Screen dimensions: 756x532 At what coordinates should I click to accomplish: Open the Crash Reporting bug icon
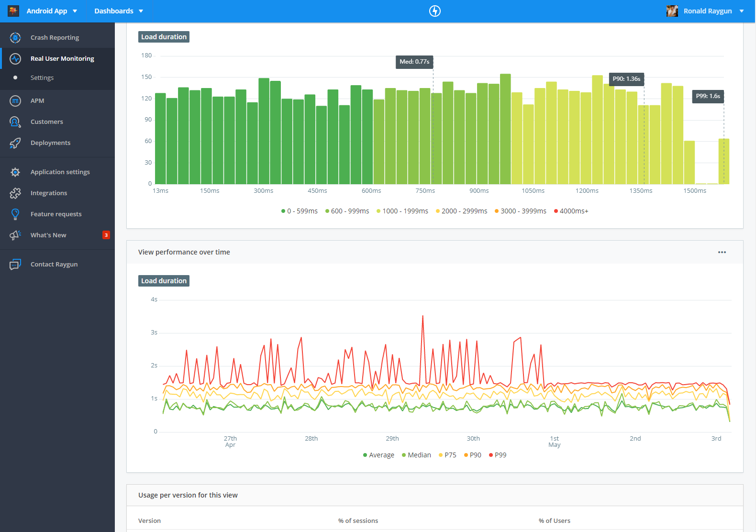(x=15, y=37)
